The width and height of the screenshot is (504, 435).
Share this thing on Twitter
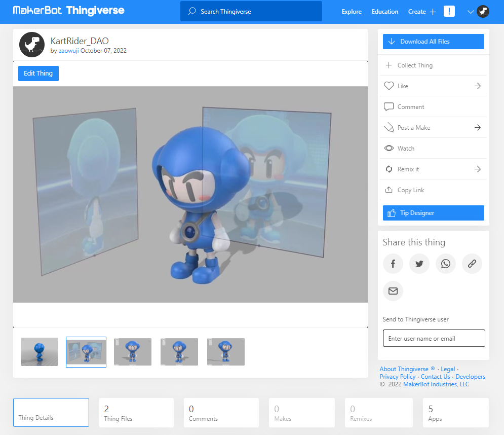(419, 264)
